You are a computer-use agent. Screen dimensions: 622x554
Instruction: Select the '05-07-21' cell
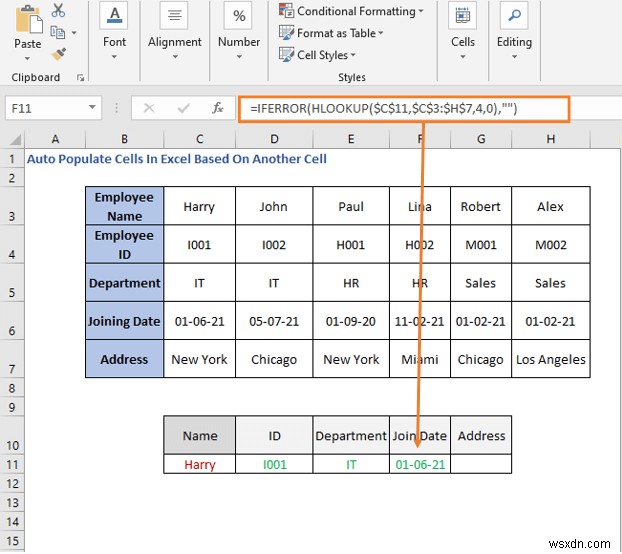pyautogui.click(x=274, y=321)
